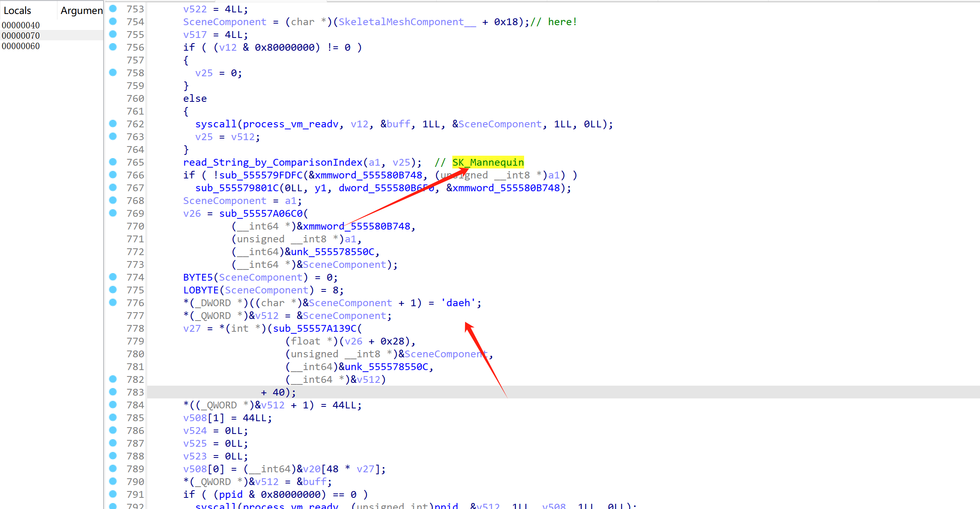Open sub_55557A06C0 function reference

click(x=261, y=214)
